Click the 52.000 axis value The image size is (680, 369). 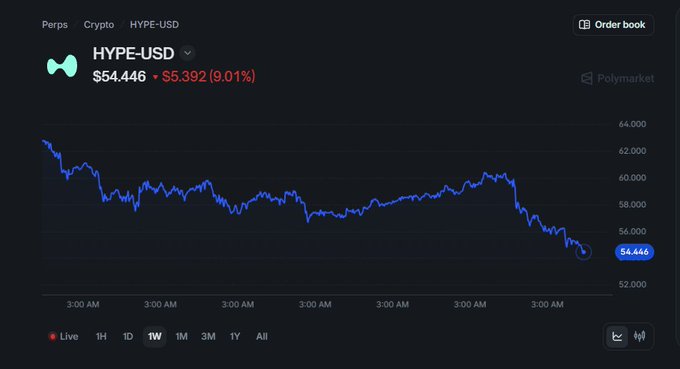point(632,284)
